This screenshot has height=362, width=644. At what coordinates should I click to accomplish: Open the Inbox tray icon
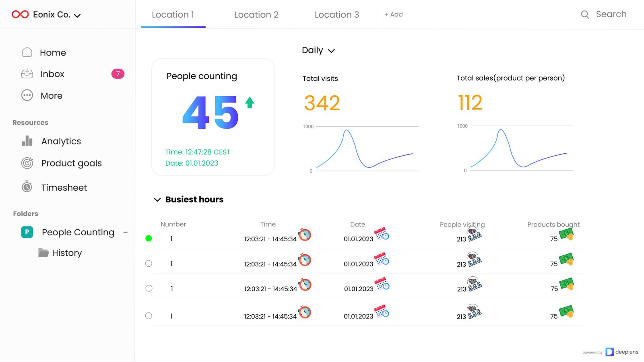27,74
